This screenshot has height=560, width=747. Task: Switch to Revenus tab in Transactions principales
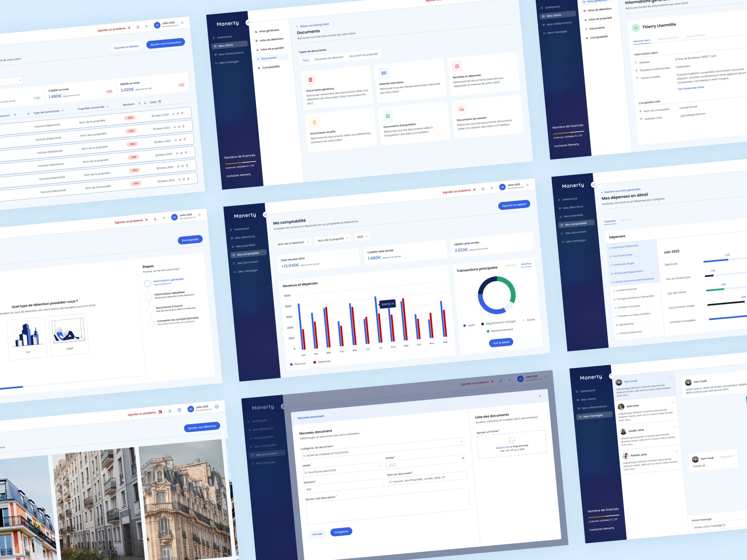pos(526,264)
